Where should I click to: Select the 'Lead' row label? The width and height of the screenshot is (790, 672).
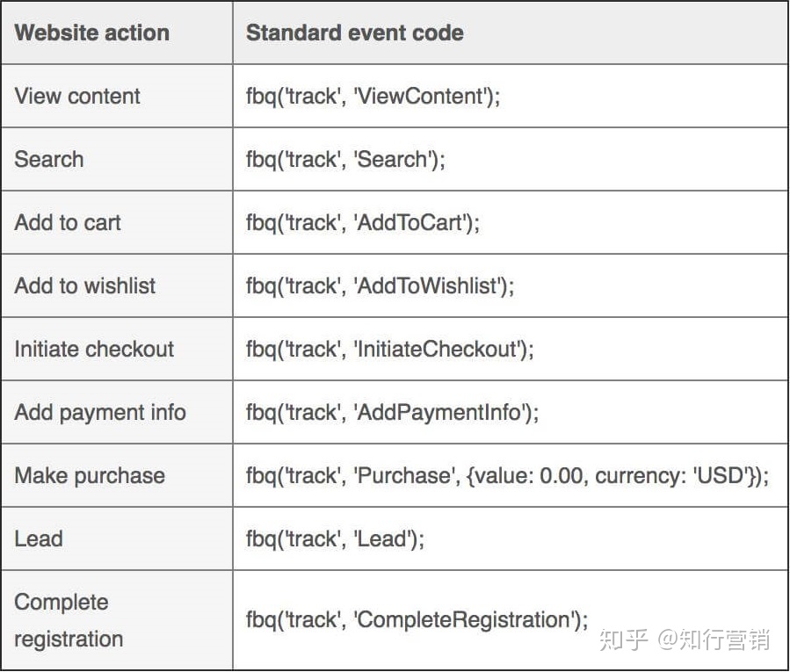pos(39,539)
